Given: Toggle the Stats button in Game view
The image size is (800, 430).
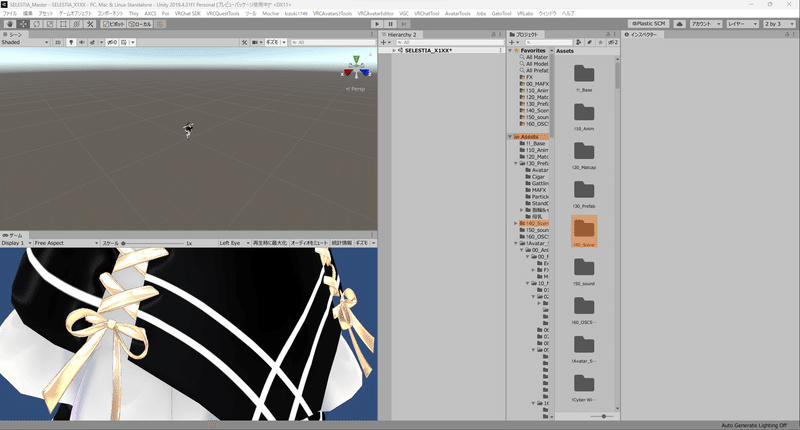Looking at the screenshot, I should [x=341, y=243].
